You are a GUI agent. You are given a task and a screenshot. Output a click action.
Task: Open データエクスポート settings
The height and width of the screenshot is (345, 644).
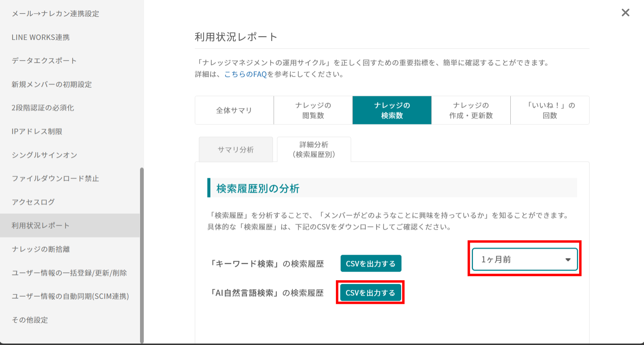tap(44, 61)
